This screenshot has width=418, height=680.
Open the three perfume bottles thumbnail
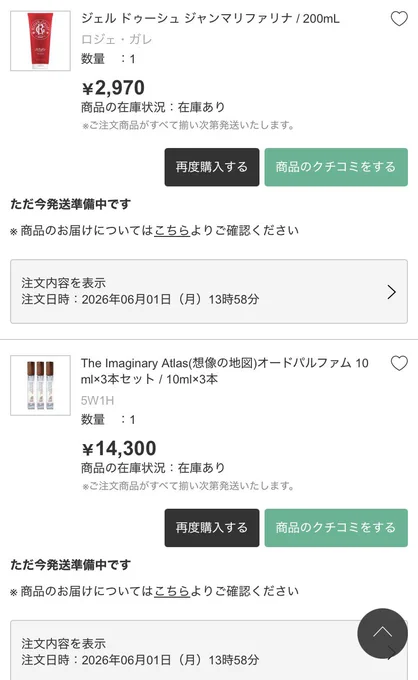click(x=40, y=385)
